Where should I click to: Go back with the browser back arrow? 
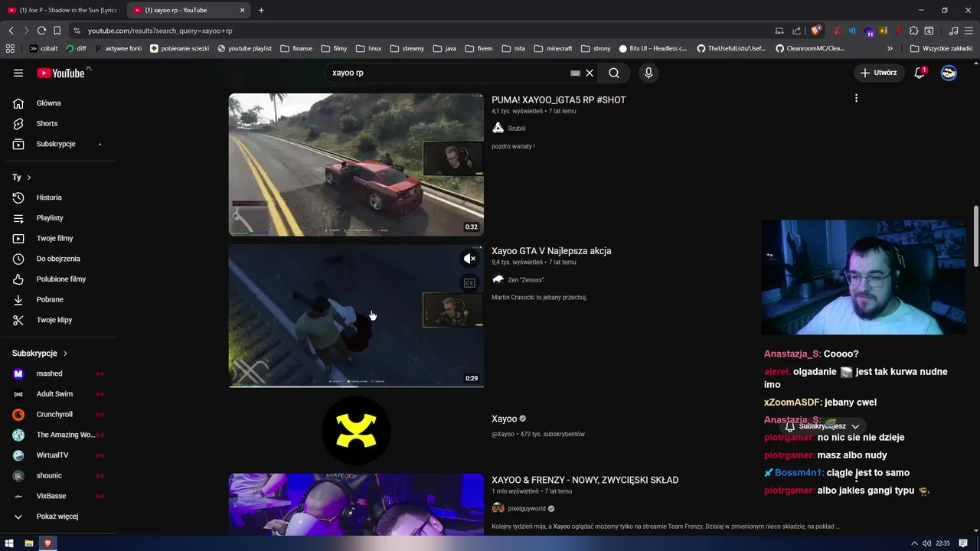pos(11,31)
